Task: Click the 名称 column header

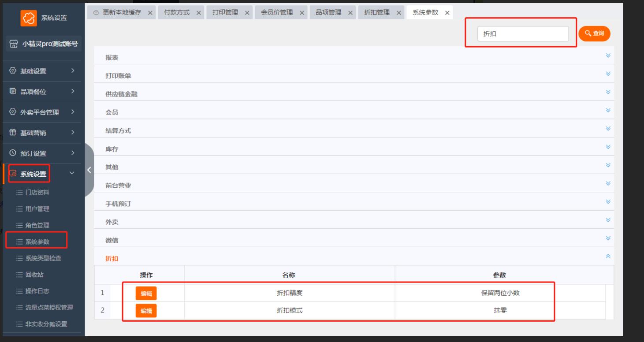Action: (x=289, y=275)
